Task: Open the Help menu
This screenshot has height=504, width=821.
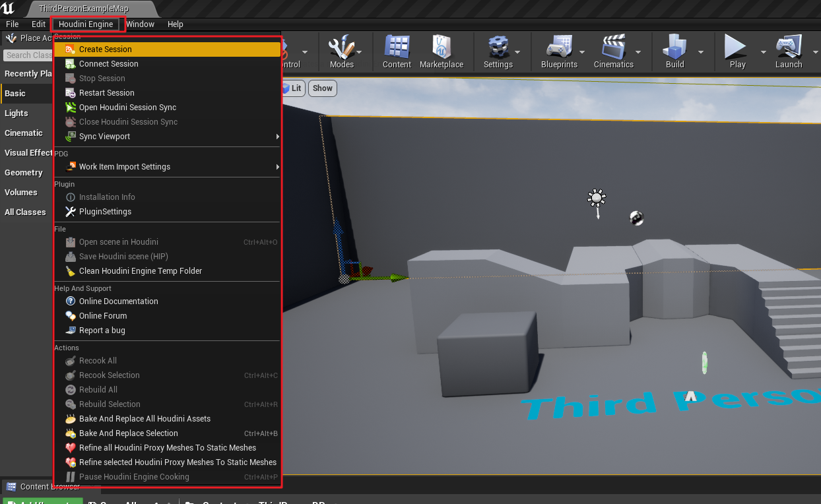Action: (176, 24)
